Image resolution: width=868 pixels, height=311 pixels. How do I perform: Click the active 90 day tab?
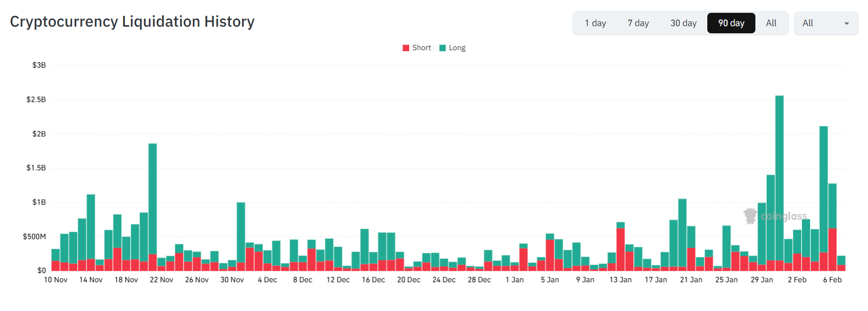pyautogui.click(x=731, y=23)
